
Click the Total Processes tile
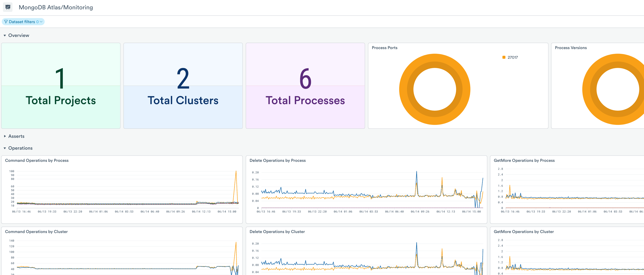pos(305,86)
